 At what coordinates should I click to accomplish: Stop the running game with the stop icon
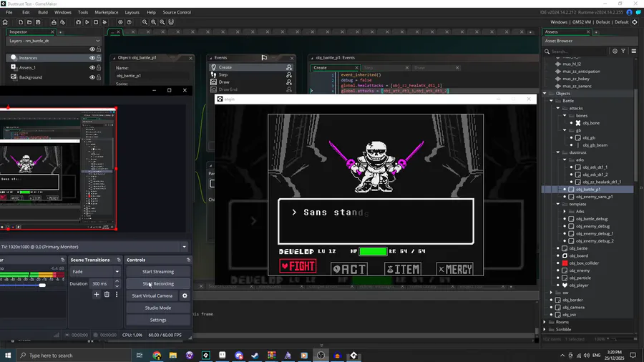[x=96, y=22]
